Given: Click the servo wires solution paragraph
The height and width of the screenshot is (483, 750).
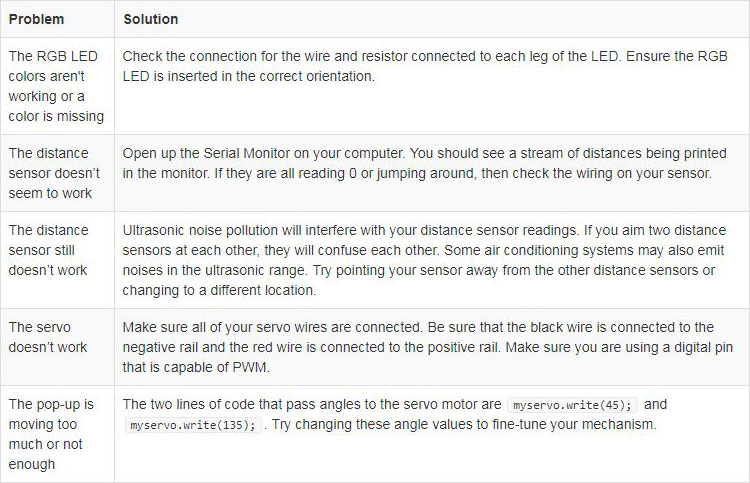Looking at the screenshot, I should pyautogui.click(x=428, y=347).
